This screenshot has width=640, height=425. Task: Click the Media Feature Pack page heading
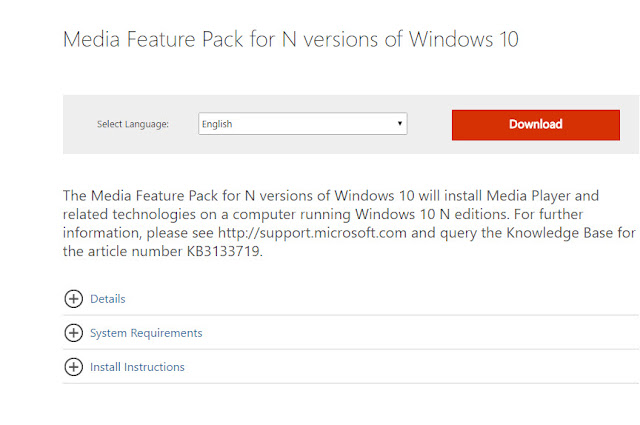[291, 40]
